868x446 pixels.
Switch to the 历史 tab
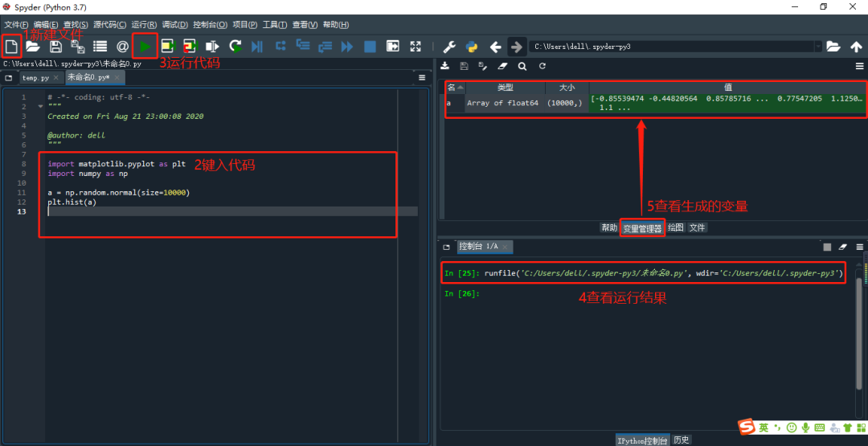(x=682, y=440)
